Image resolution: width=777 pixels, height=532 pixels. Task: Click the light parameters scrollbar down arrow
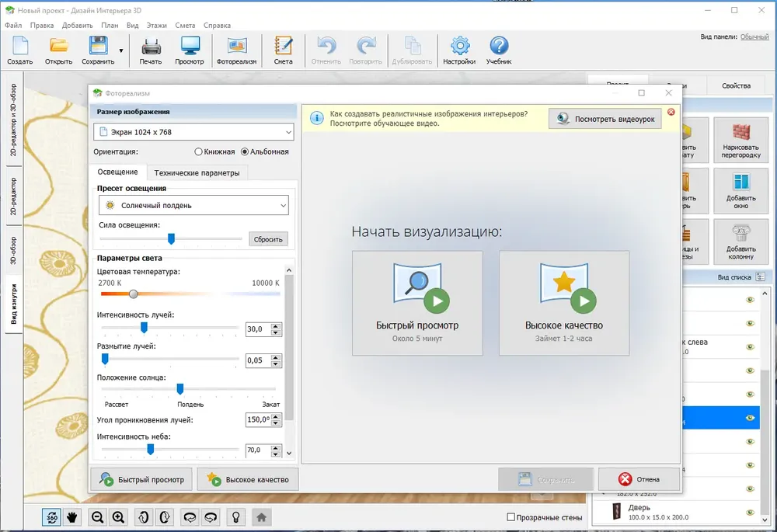(289, 454)
